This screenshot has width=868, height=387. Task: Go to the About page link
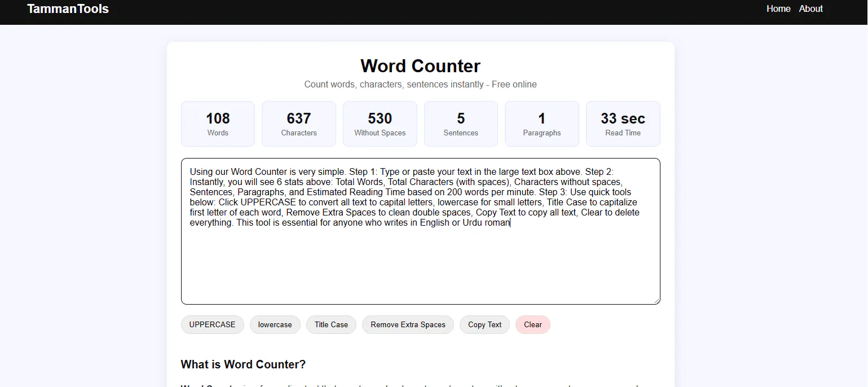(x=810, y=8)
